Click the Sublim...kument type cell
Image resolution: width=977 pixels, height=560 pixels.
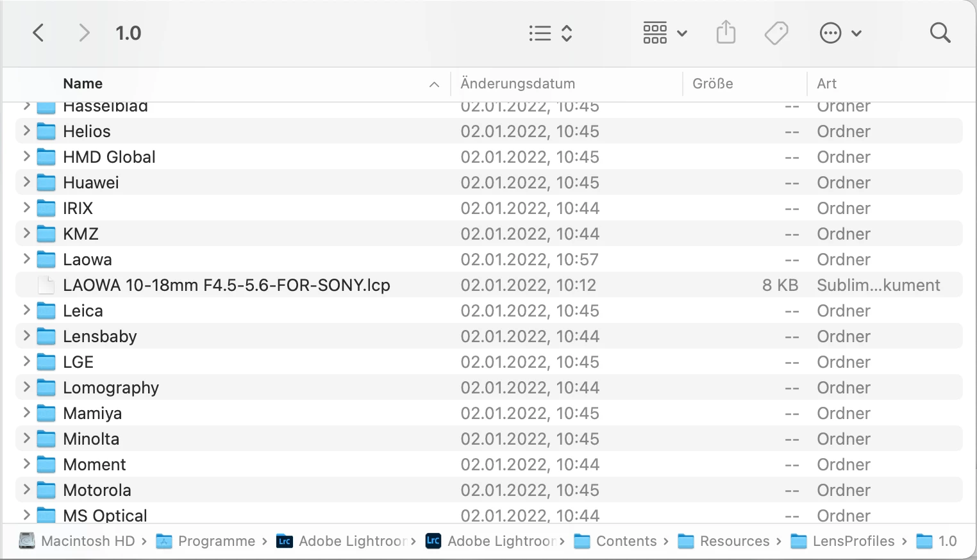click(878, 285)
